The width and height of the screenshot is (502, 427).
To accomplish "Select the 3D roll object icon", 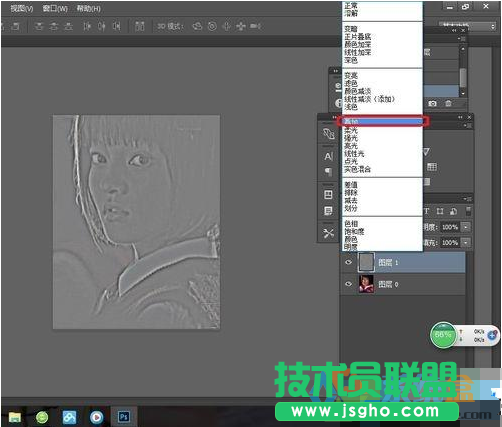I will pyautogui.click(x=212, y=26).
